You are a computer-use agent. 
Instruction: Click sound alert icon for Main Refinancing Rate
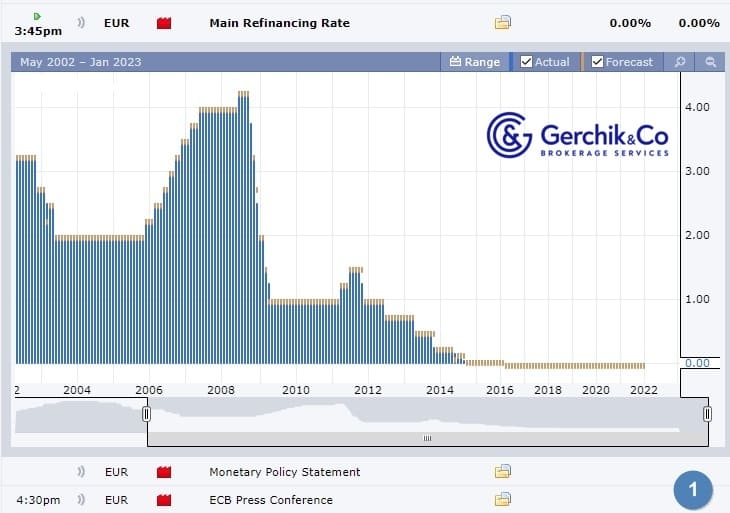81,23
